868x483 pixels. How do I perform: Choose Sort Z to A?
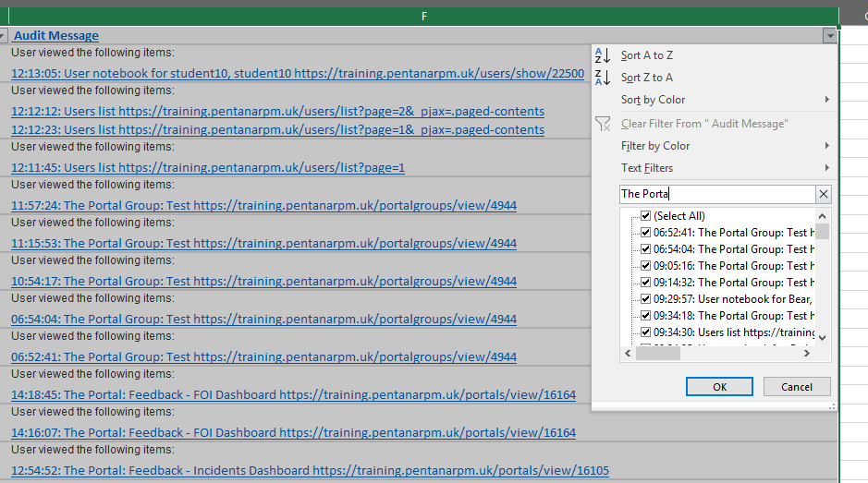[646, 78]
